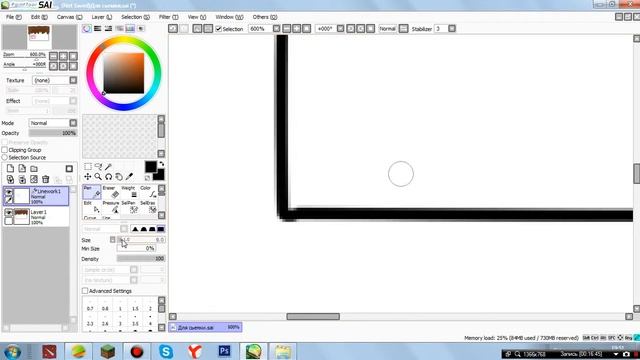
Task: Pick the eyedropper color picker tool
Action: (129, 177)
